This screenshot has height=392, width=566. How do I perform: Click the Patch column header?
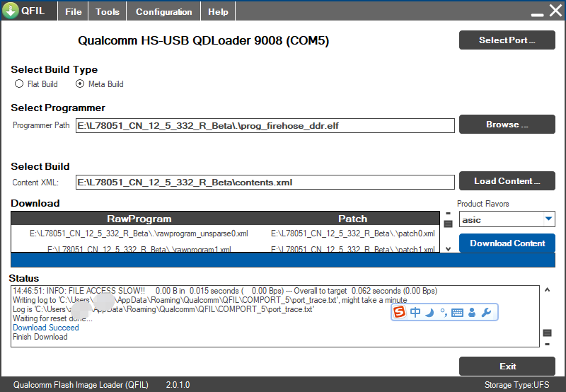tap(352, 219)
